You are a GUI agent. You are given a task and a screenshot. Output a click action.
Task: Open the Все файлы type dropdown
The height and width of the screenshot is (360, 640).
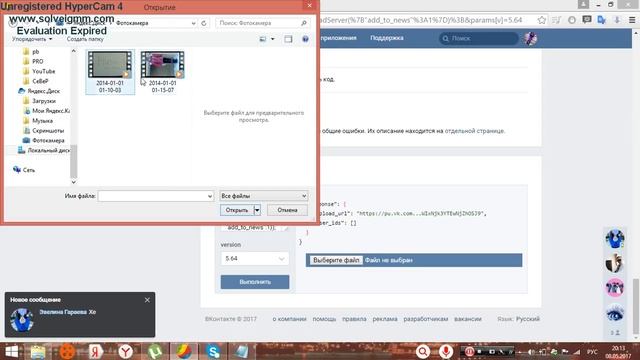[x=264, y=196]
